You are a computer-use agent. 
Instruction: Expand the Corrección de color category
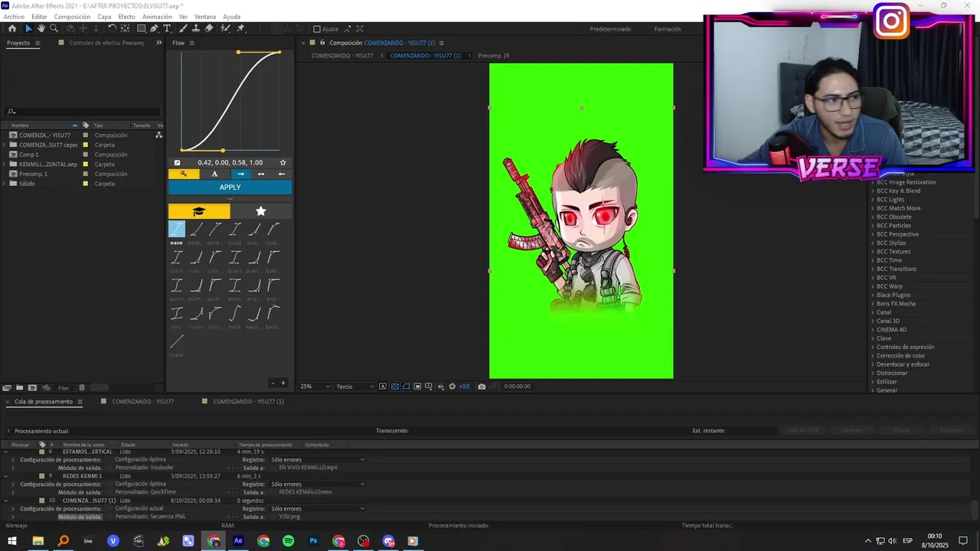tap(872, 356)
